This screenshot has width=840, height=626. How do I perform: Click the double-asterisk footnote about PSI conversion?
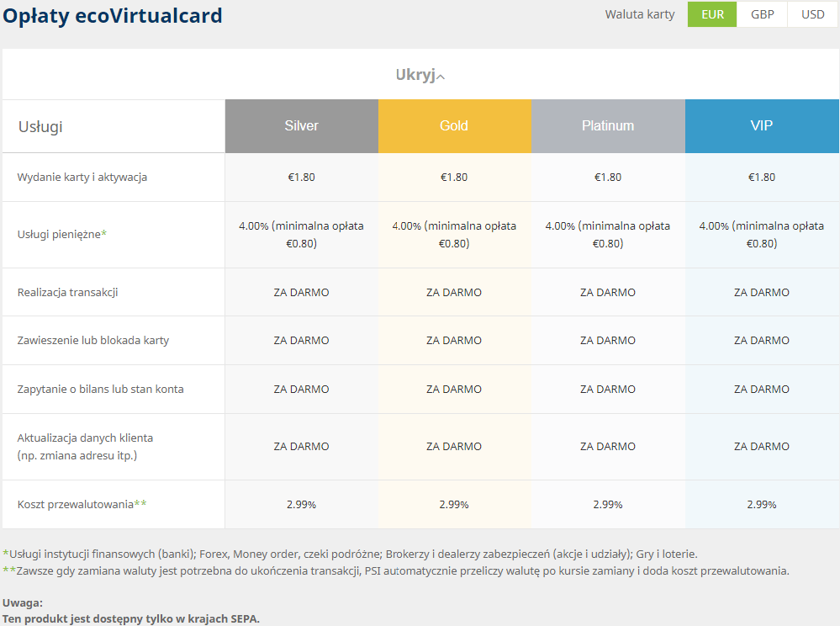[396, 571]
